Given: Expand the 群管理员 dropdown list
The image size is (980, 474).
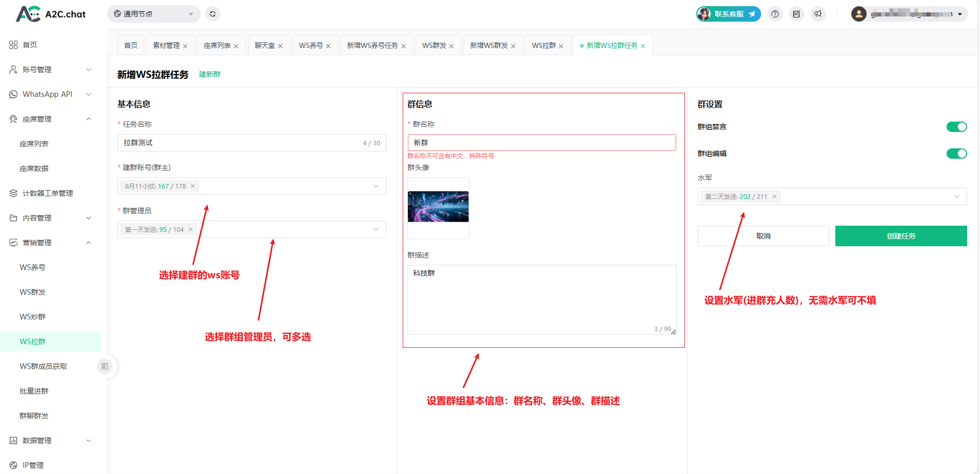Looking at the screenshot, I should pos(376,229).
